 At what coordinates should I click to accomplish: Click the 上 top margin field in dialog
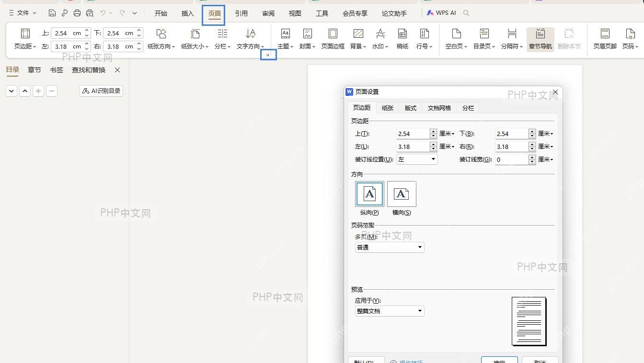[x=413, y=134]
